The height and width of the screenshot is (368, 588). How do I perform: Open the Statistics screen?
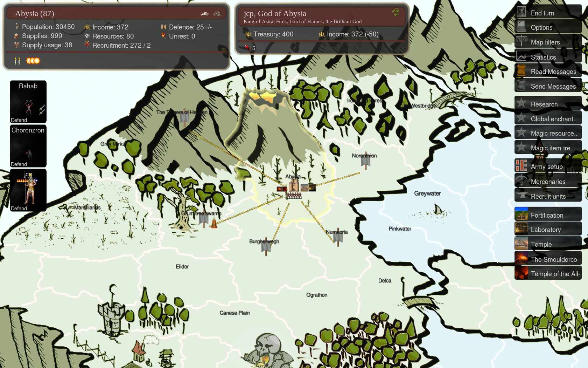click(548, 56)
